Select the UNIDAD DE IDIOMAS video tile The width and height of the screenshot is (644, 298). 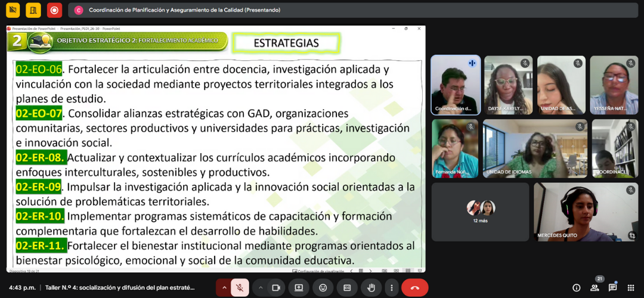point(534,148)
